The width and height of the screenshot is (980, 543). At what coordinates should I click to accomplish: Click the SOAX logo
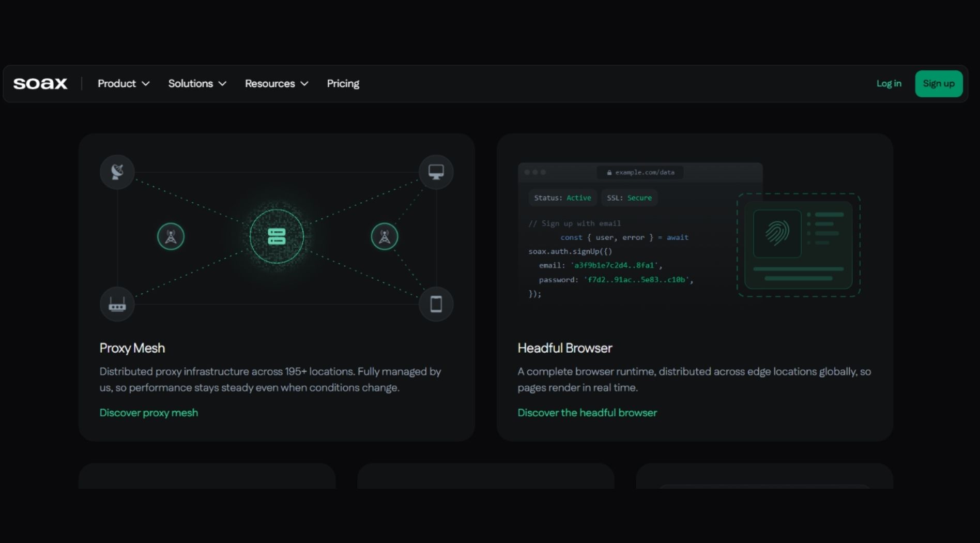point(40,84)
